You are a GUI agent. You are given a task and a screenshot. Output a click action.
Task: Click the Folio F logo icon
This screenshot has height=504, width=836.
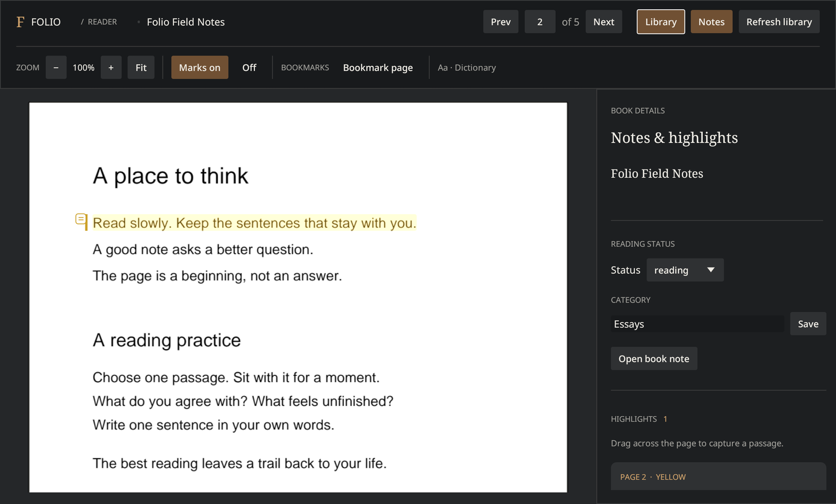click(x=20, y=22)
